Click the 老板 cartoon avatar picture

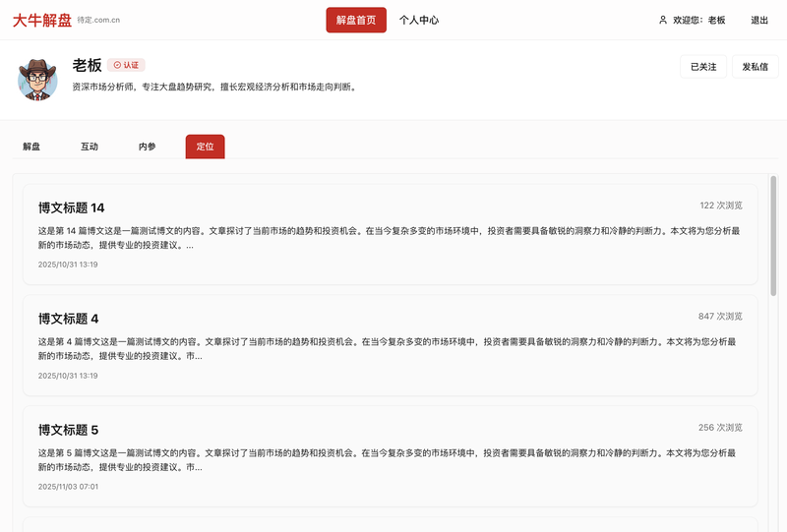coord(38,80)
